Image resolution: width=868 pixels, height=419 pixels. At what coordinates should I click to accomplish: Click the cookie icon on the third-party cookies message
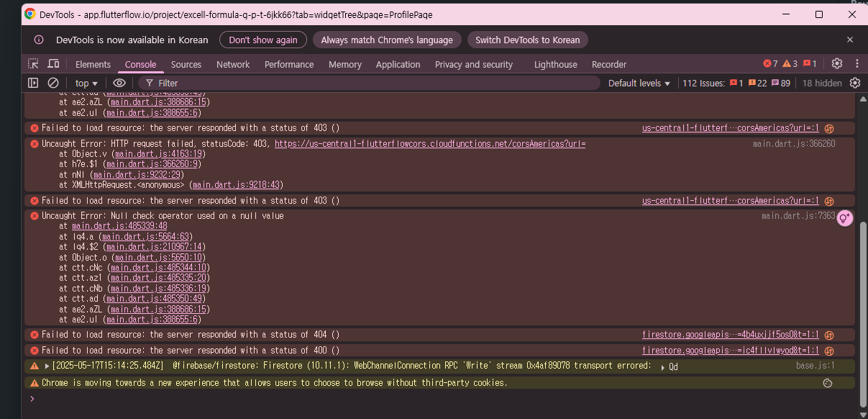pyautogui.click(x=828, y=383)
